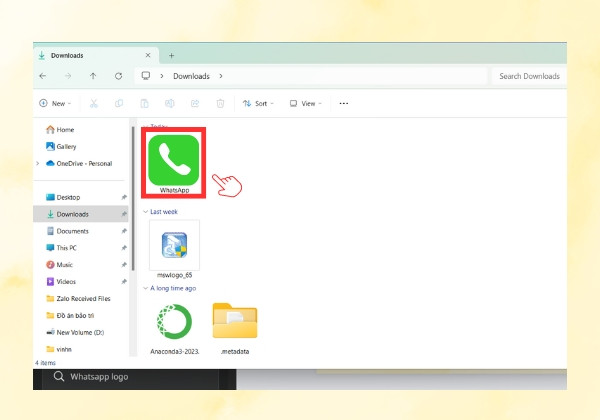Go back with the back arrow

point(43,76)
